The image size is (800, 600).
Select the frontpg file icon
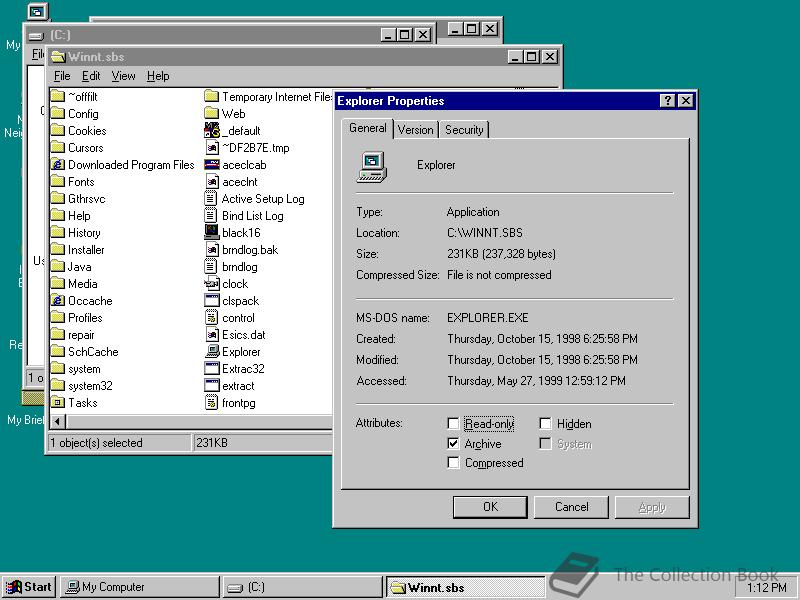(211, 403)
